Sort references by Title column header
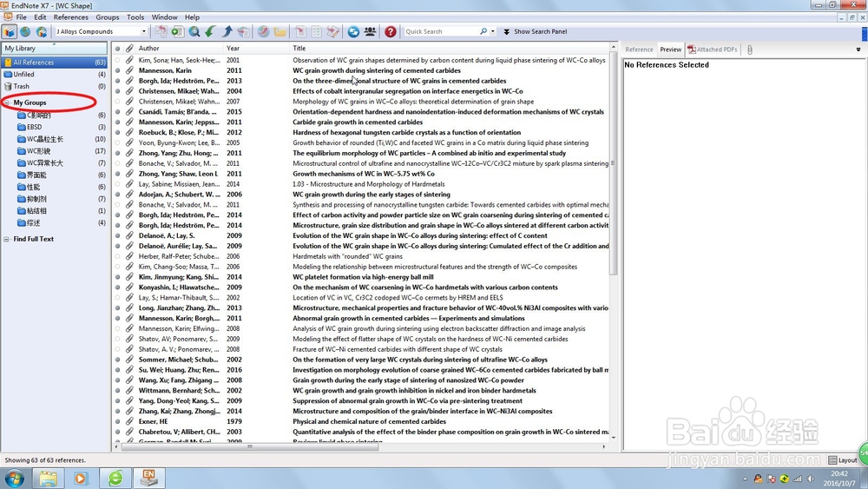Image resolution: width=868 pixels, height=489 pixels. pyautogui.click(x=449, y=48)
